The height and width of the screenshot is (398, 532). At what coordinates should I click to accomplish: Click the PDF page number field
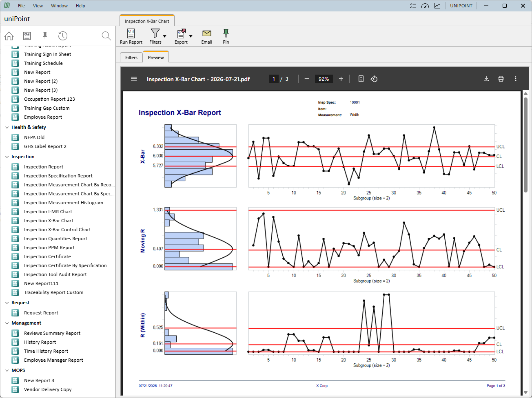tap(274, 79)
